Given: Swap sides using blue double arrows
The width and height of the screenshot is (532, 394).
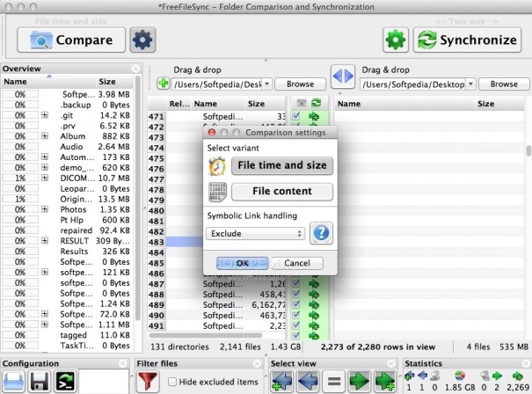Looking at the screenshot, I should pos(343,76).
